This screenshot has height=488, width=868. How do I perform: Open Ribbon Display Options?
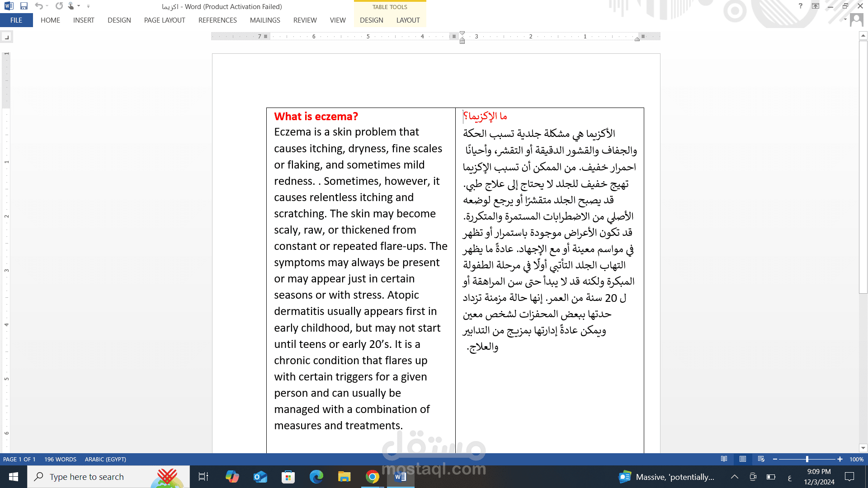(816, 6)
